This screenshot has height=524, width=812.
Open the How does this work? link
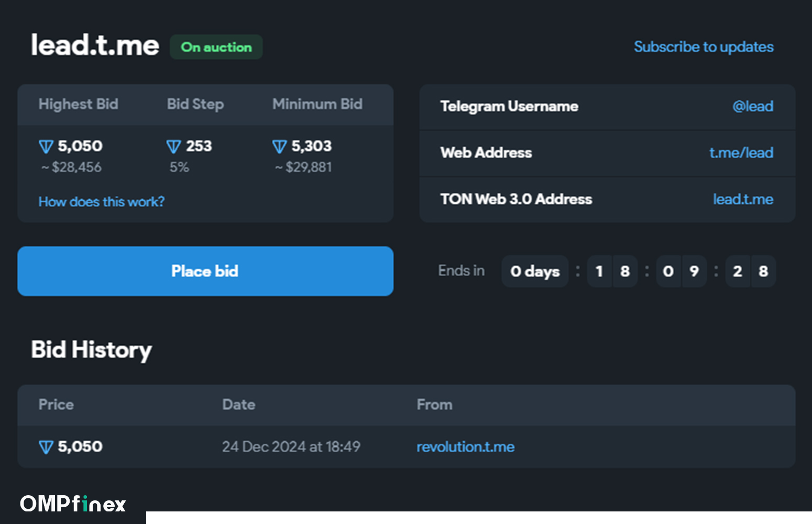click(101, 202)
